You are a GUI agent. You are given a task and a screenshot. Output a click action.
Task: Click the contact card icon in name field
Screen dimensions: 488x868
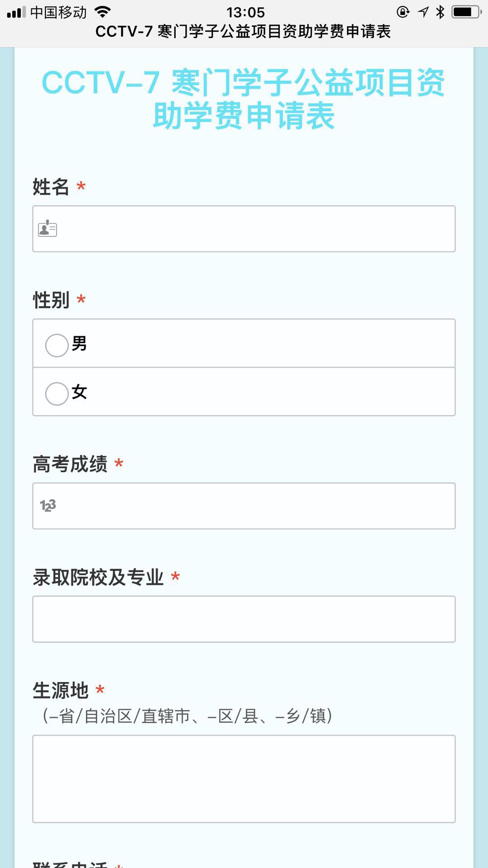tap(47, 229)
